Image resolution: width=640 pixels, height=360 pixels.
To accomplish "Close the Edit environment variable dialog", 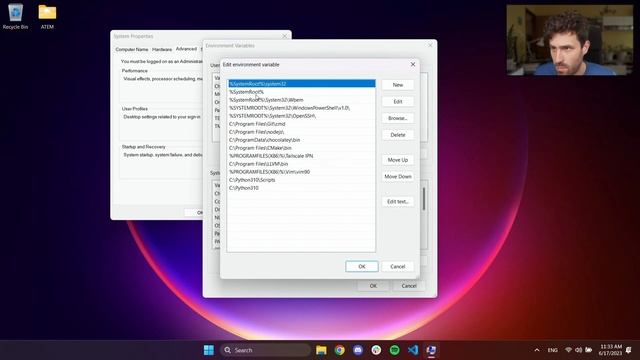I will coord(413,64).
